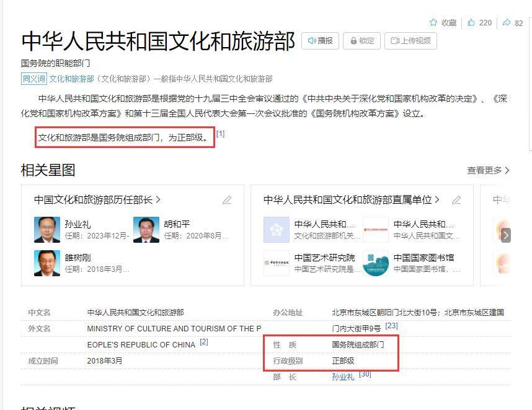Click the reference [1] citation link
The width and height of the screenshot is (532, 410).
click(x=220, y=134)
